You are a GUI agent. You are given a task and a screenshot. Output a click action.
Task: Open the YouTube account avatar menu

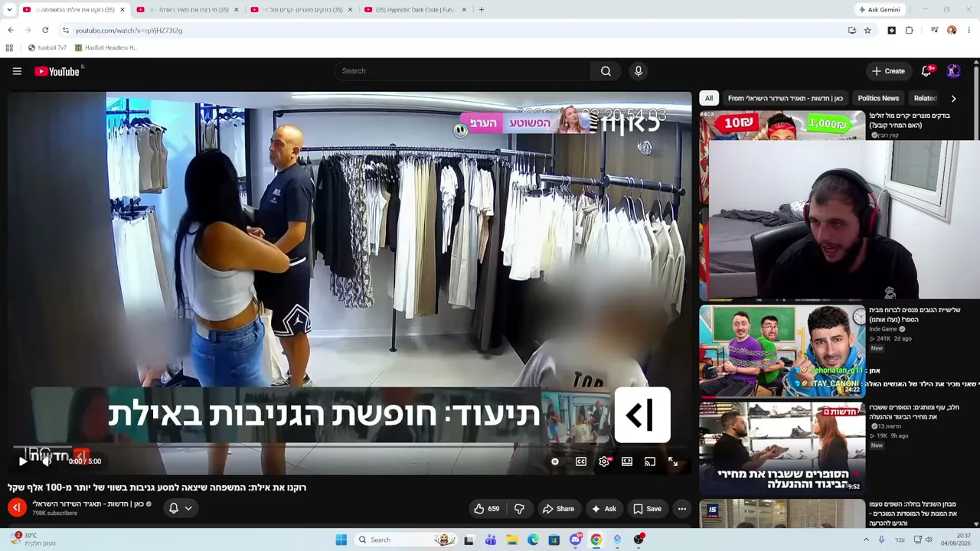coord(953,71)
